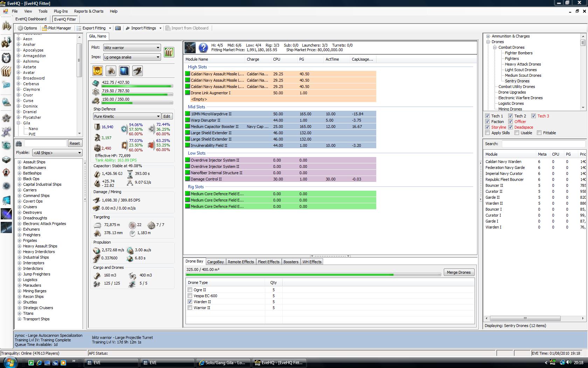Open the blue monitor sidebar icon

point(6,200)
